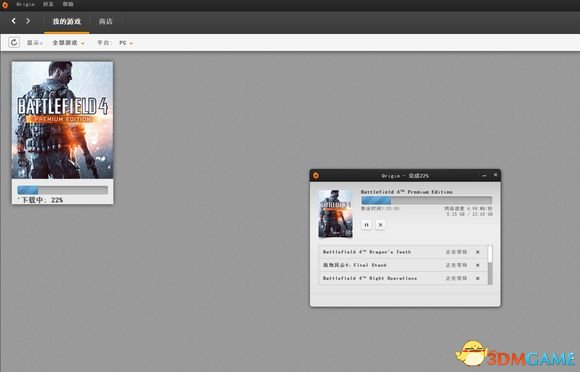Screen dimensions: 580x372
Task: Remove Dragon's Teeth from the download queue
Action: (x=478, y=252)
